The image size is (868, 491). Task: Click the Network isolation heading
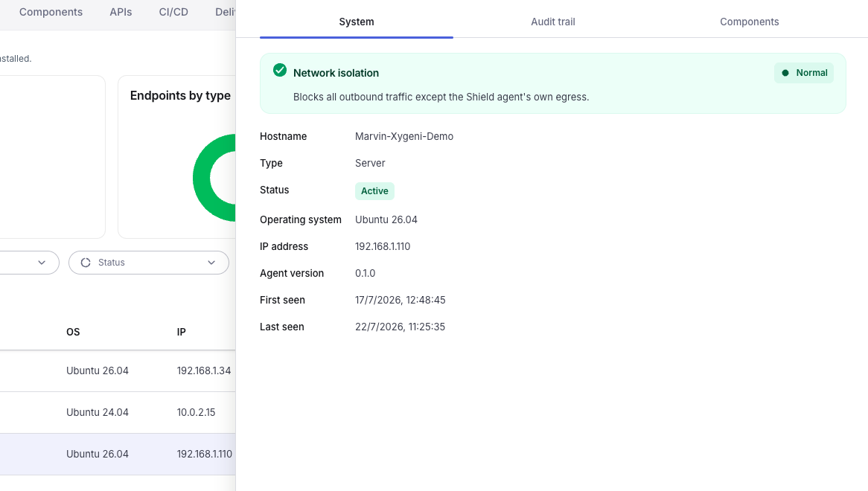[x=336, y=73]
